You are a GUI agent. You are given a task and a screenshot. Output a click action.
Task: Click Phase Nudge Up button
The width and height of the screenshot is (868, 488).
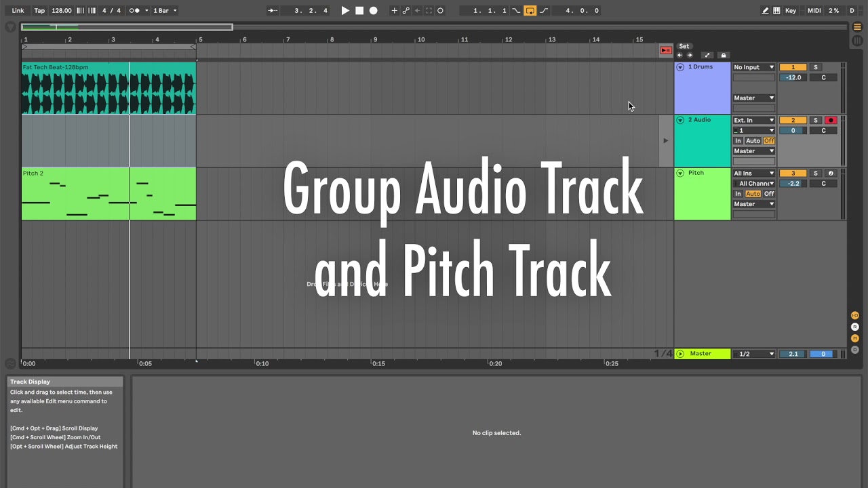coord(92,10)
